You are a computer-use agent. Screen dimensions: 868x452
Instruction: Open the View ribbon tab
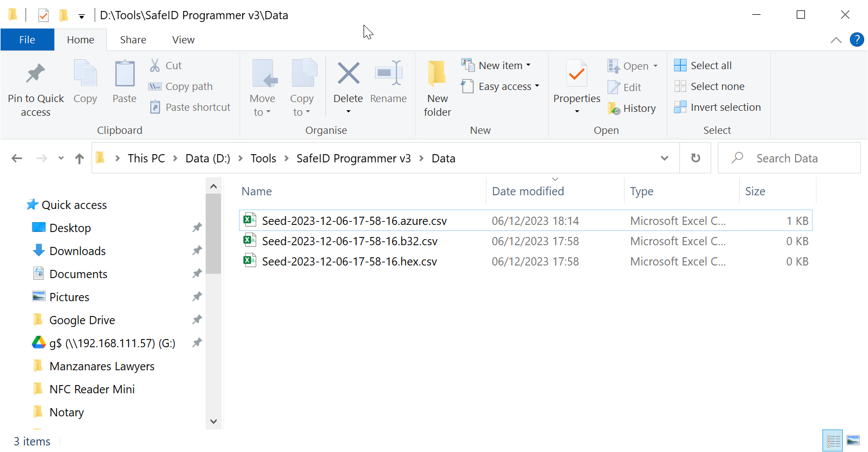coord(183,40)
